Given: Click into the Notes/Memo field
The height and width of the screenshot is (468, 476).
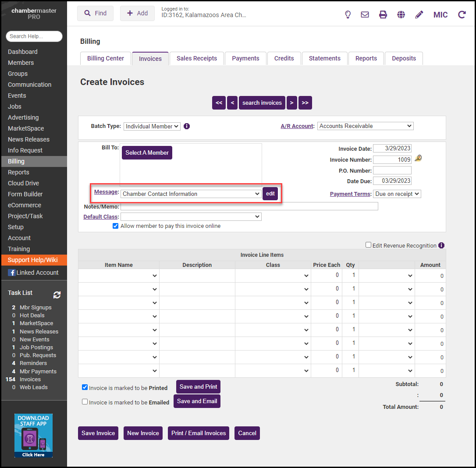Looking at the screenshot, I should click(x=249, y=206).
